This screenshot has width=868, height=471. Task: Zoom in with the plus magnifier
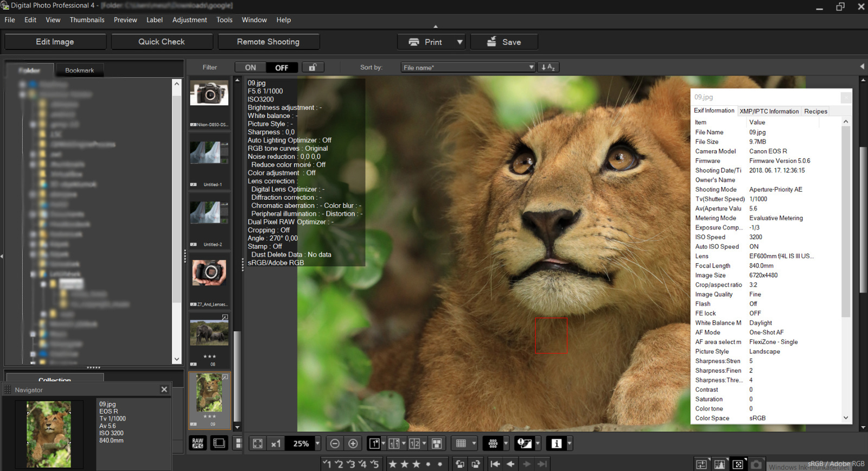pyautogui.click(x=353, y=443)
